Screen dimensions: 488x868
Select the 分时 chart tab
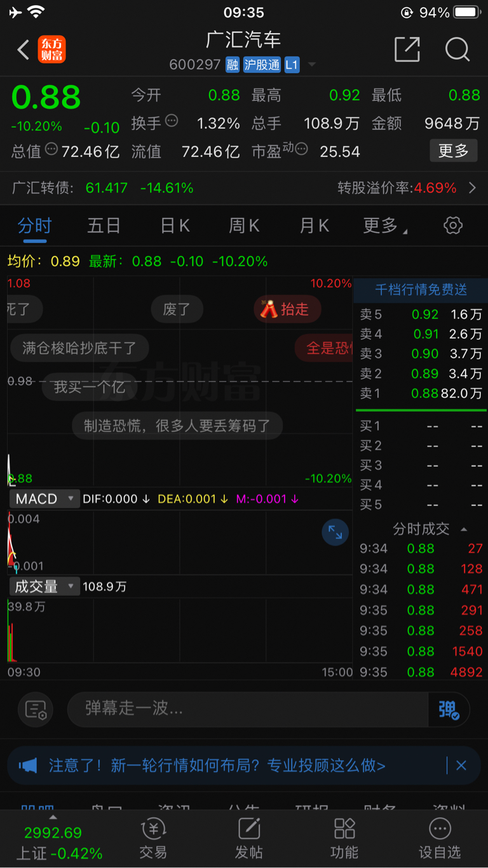34,225
